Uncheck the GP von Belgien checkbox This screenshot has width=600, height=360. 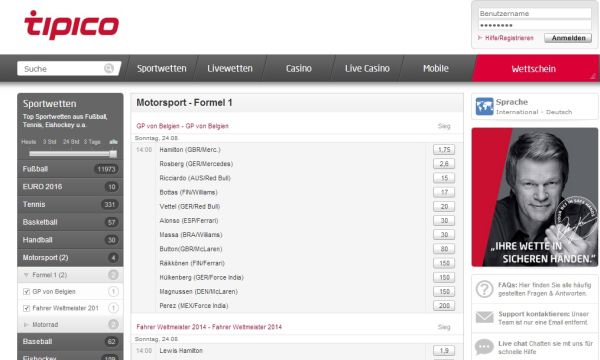26,292
